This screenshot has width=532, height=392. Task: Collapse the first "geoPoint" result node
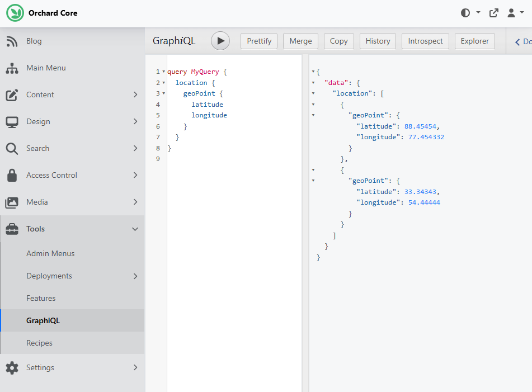[x=313, y=115]
